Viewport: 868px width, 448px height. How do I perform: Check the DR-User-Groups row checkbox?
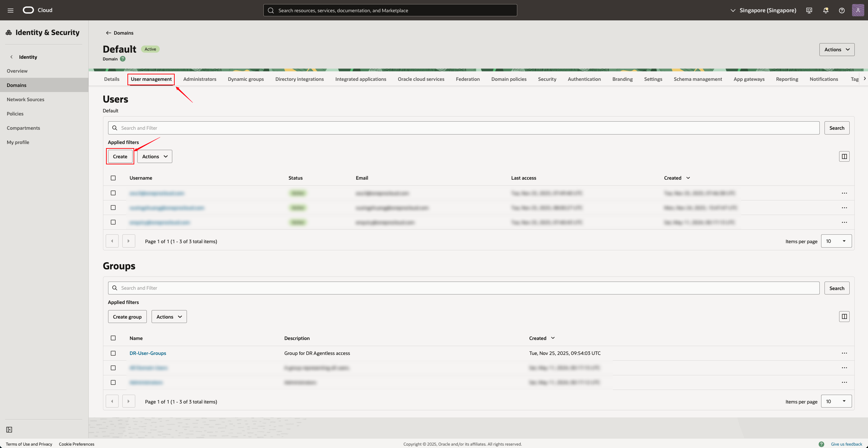coord(113,353)
